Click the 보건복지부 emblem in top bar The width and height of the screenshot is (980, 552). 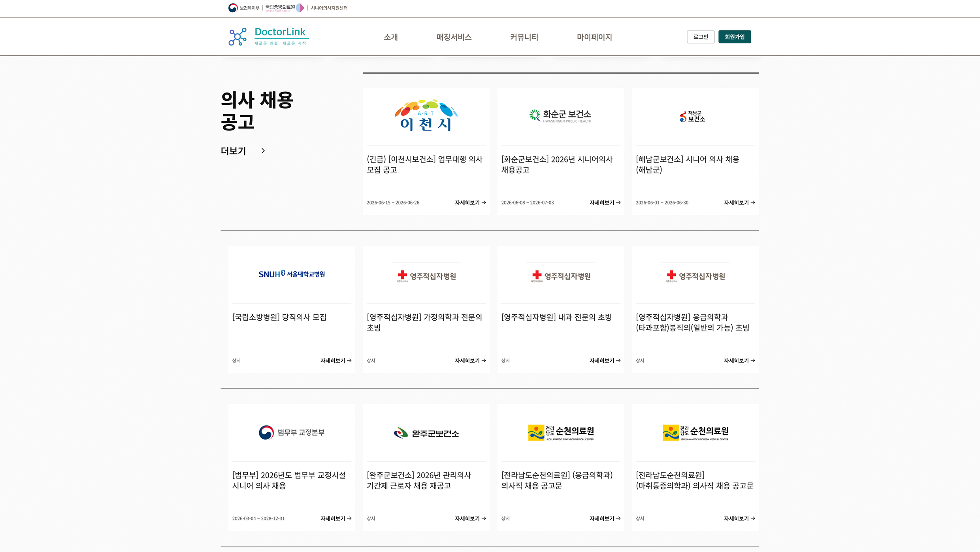pos(244,8)
